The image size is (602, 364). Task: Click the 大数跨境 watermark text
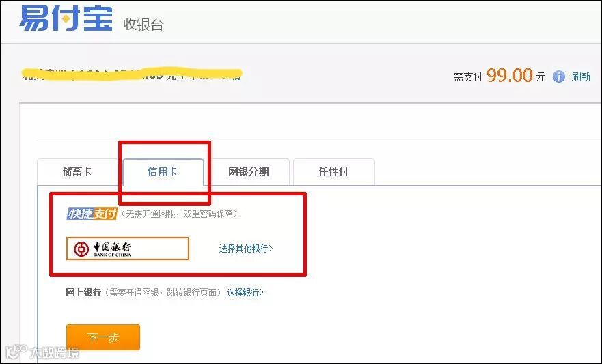53,353
